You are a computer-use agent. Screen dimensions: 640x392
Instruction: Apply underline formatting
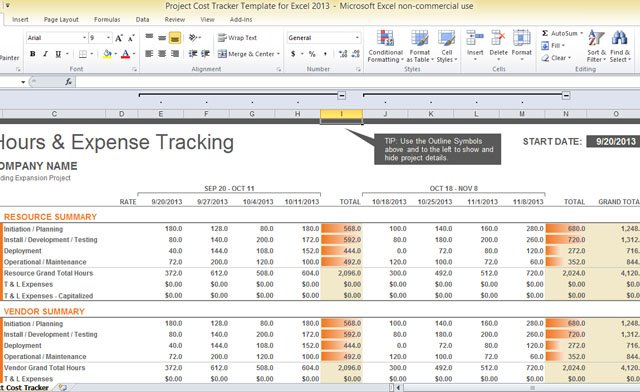pos(58,54)
